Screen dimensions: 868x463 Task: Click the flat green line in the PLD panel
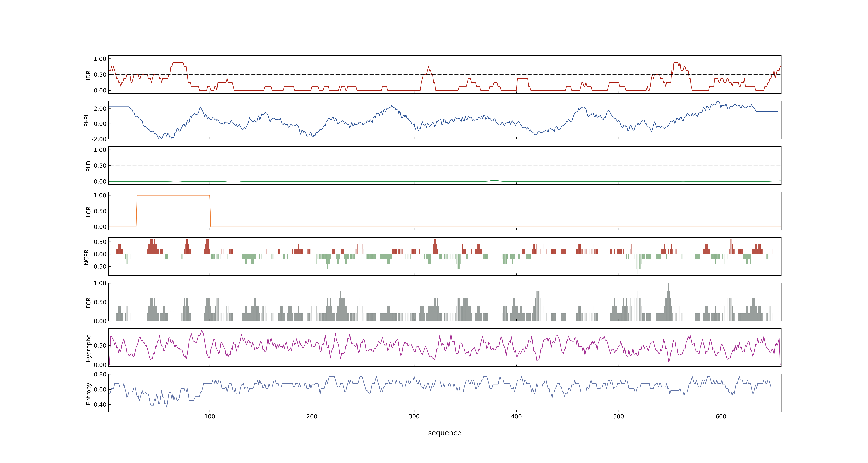(445, 182)
